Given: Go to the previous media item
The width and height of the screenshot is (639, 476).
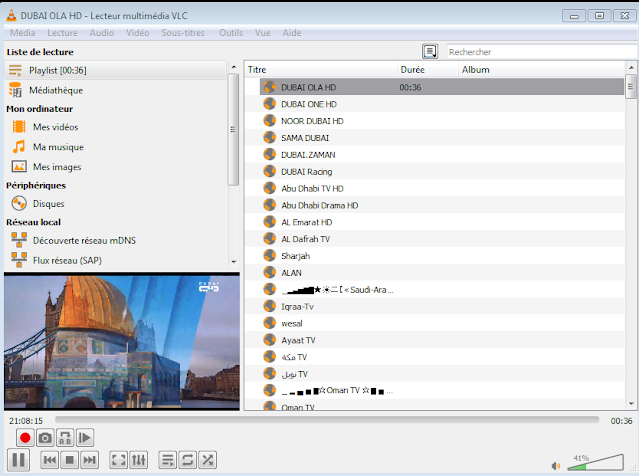Looking at the screenshot, I should tap(50, 460).
